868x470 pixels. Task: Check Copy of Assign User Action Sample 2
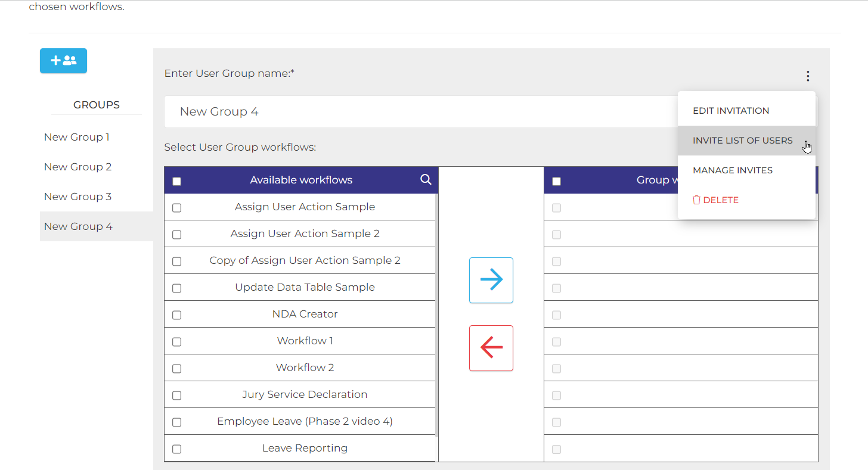click(x=176, y=262)
